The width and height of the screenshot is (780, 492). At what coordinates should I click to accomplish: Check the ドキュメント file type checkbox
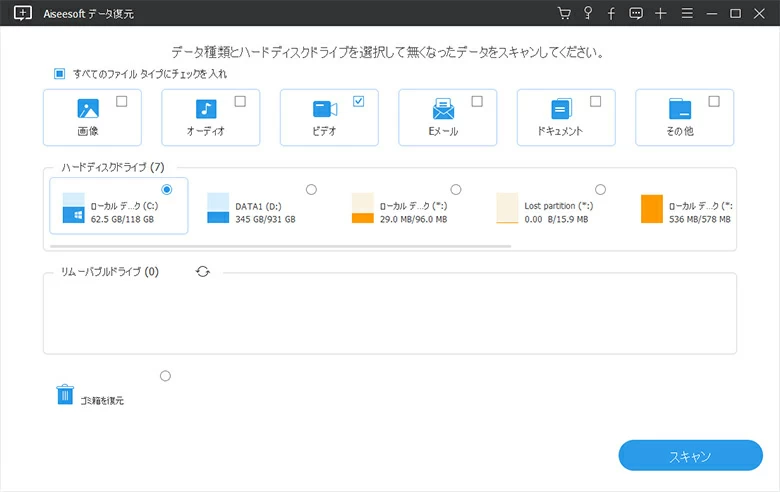595,101
